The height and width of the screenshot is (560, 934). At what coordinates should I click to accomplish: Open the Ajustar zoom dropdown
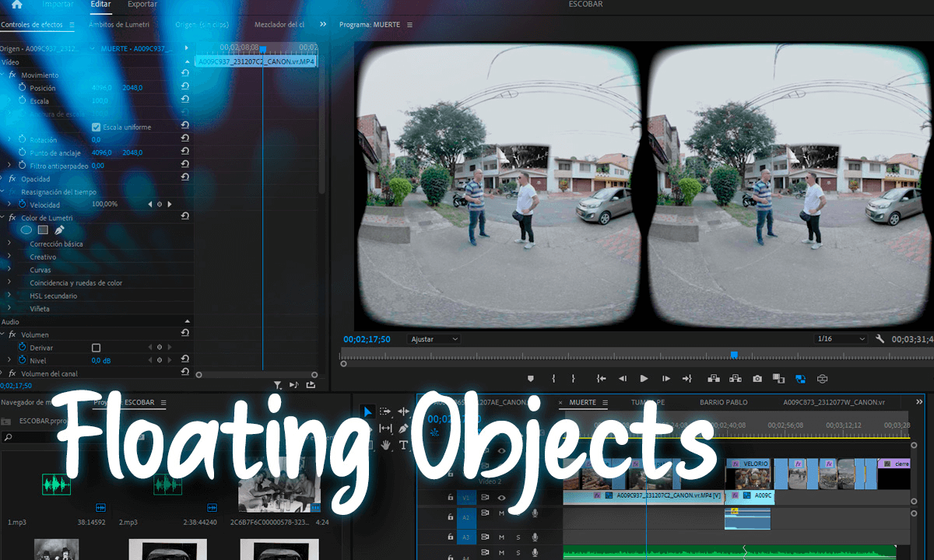[434, 339]
